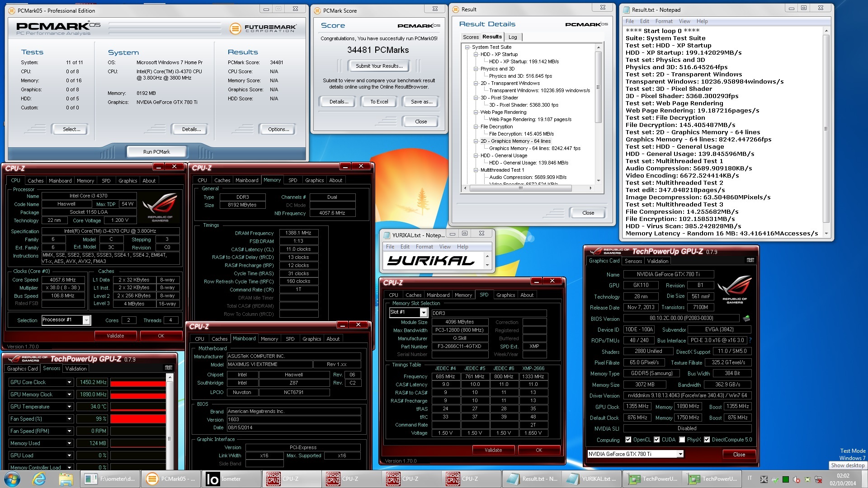Open the Slot #1 dropdown in CPU-Z SPD

tap(423, 312)
